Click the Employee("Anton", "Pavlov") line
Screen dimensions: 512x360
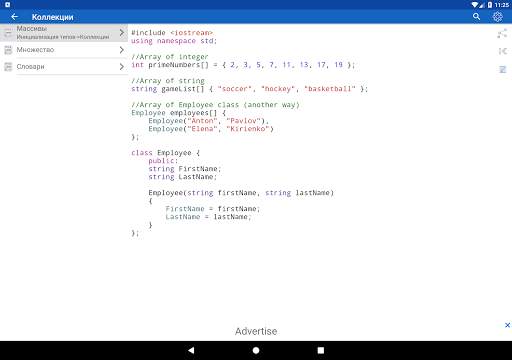[208, 121]
